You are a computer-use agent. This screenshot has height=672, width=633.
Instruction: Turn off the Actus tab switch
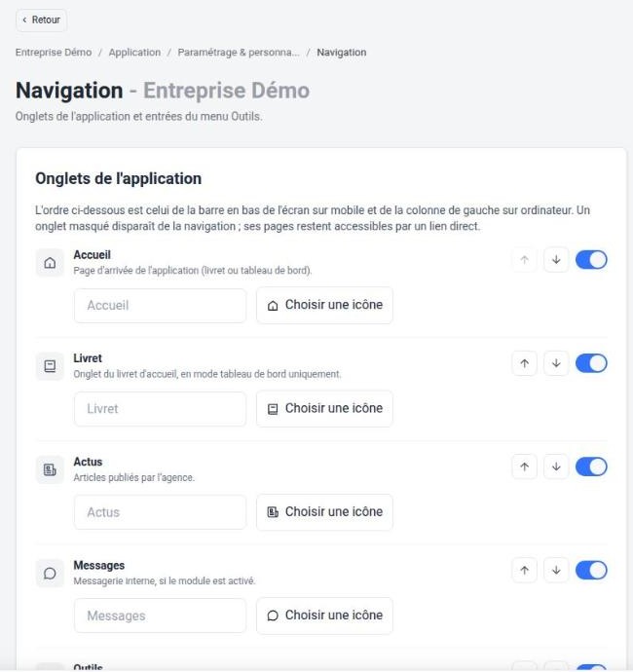click(x=591, y=467)
